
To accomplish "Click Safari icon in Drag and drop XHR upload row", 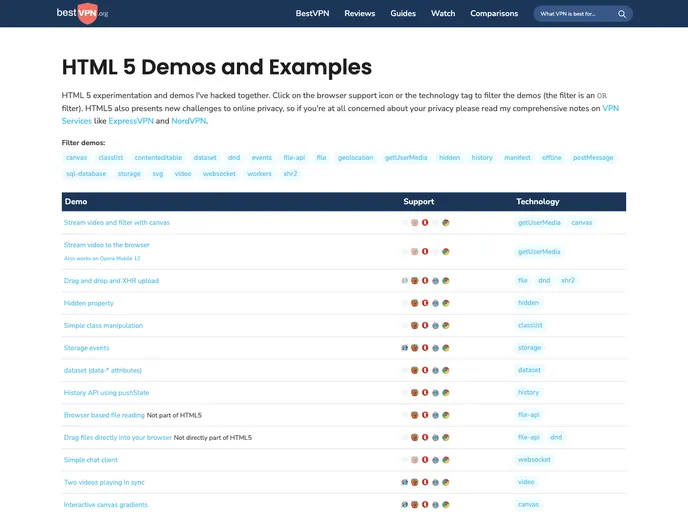I will tap(435, 281).
